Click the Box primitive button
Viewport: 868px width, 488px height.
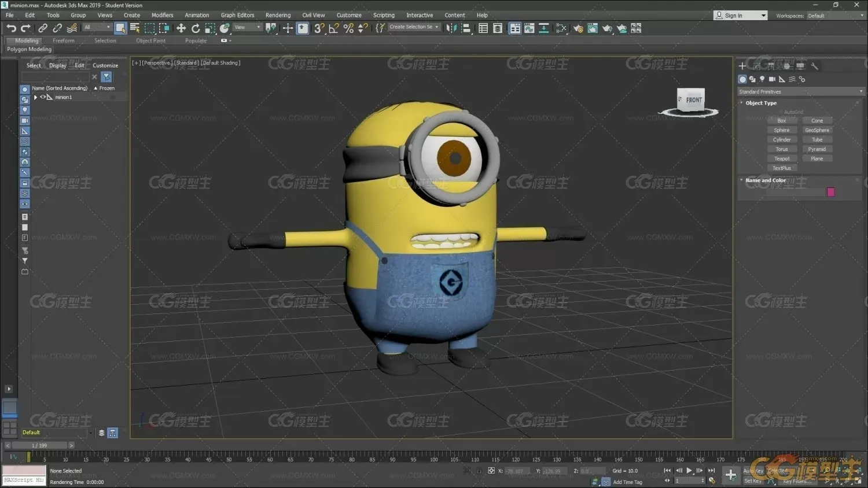point(782,121)
